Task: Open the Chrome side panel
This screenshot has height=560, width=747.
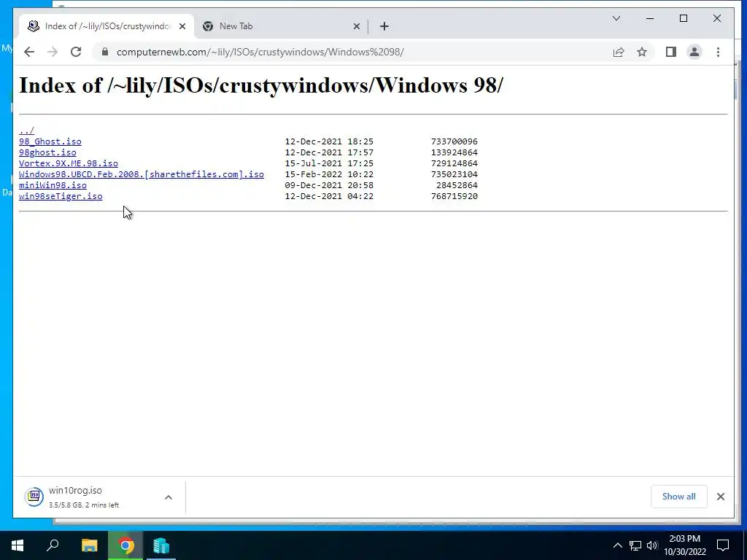Action: point(671,52)
